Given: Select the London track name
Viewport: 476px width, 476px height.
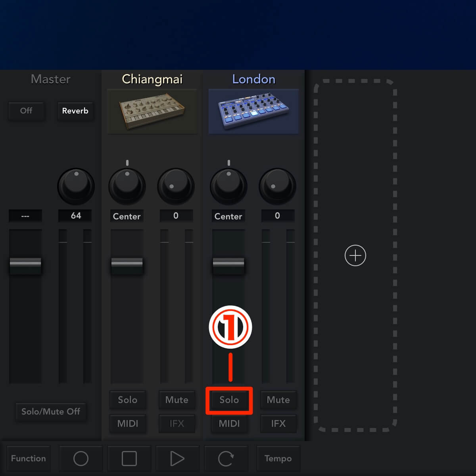Looking at the screenshot, I should point(254,79).
